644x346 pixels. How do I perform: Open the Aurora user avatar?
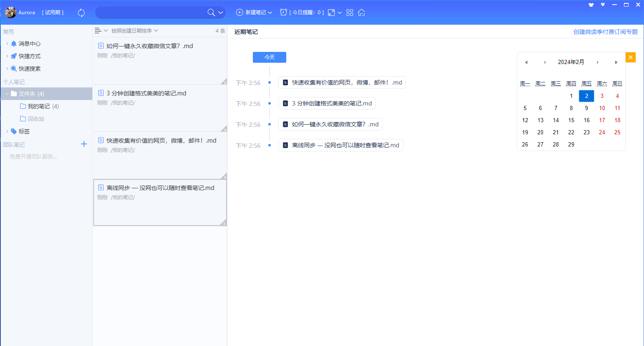coord(10,12)
